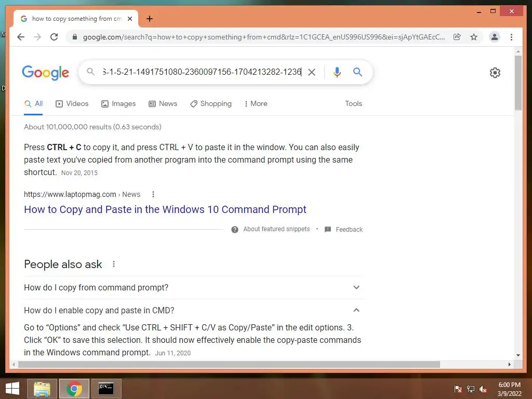
Task: Bookmark this page with the star icon
Action: point(474,37)
